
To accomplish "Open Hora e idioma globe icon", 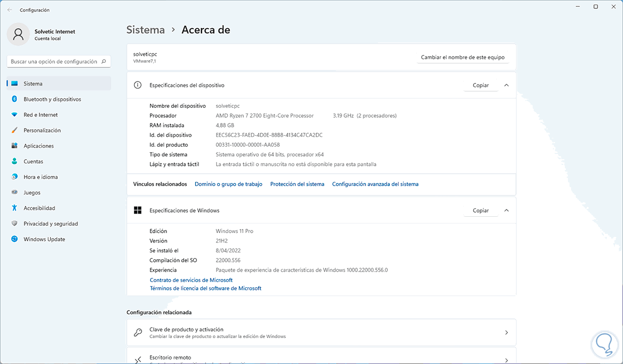I will pyautogui.click(x=14, y=177).
